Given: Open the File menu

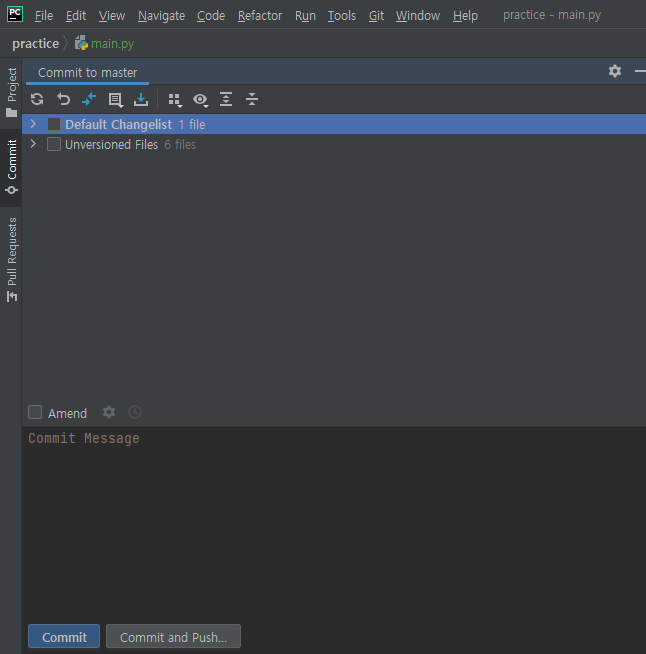Looking at the screenshot, I should pos(44,15).
